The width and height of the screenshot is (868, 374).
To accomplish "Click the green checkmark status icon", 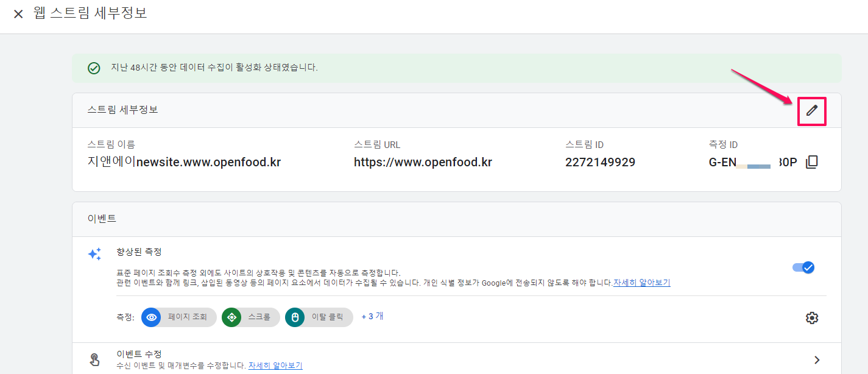I will tap(94, 68).
